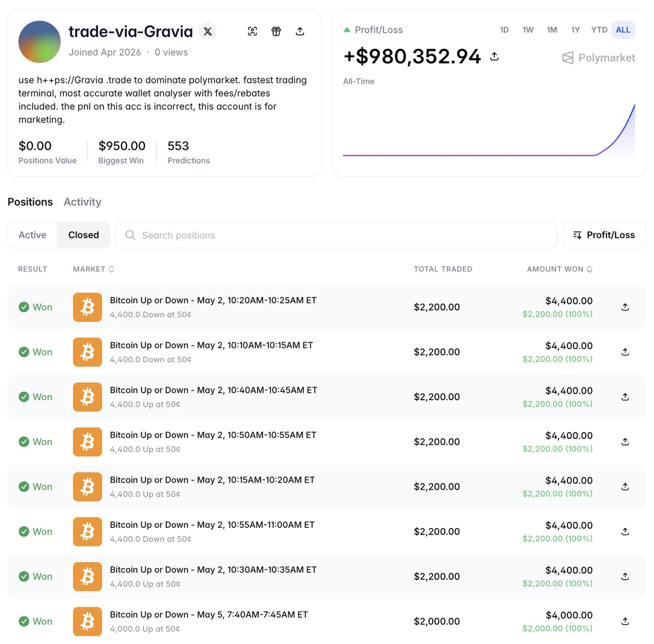The image size is (654, 644).
Task: Click the trade-via-Gravia avatar image
Action: 39,41
